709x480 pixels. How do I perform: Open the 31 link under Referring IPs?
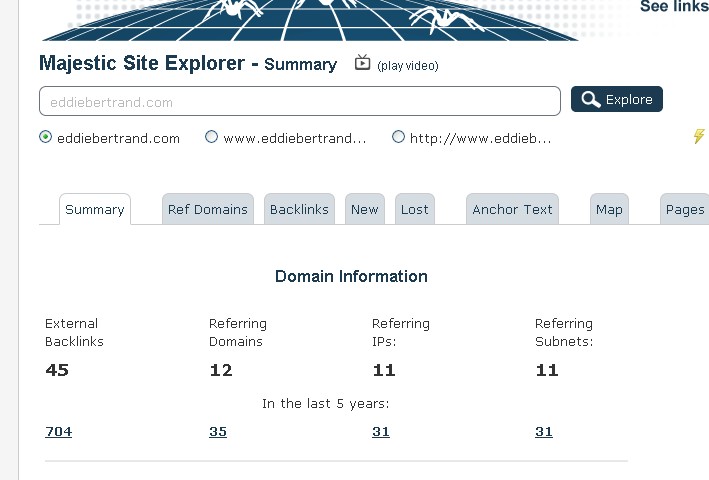click(x=381, y=432)
